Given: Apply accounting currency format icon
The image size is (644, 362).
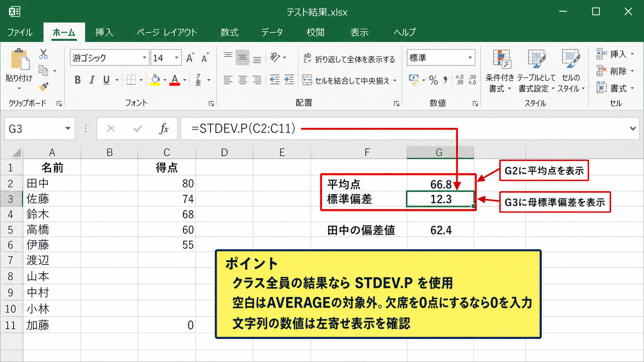Looking at the screenshot, I should (x=414, y=80).
